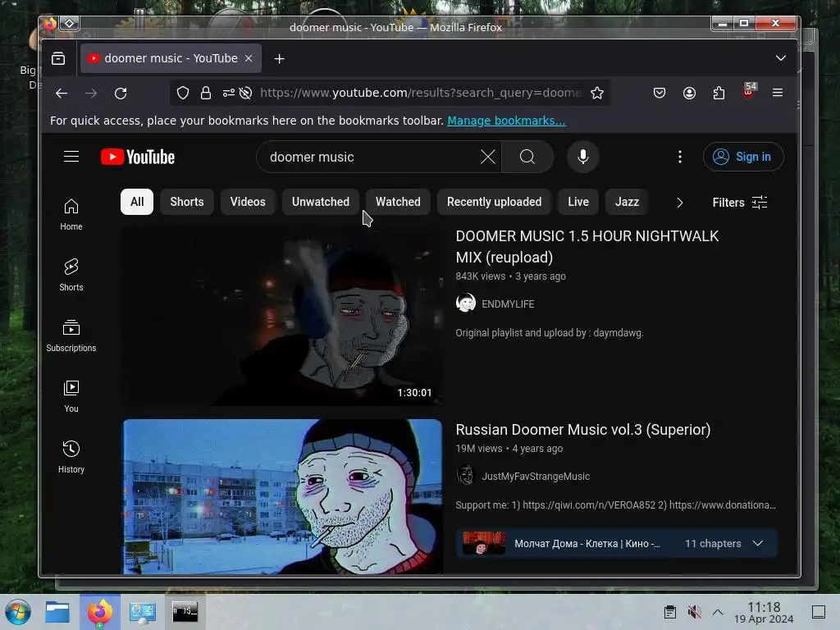Expand the 11 chapters dropdown
Viewport: 840px width, 630px height.
coord(757,543)
